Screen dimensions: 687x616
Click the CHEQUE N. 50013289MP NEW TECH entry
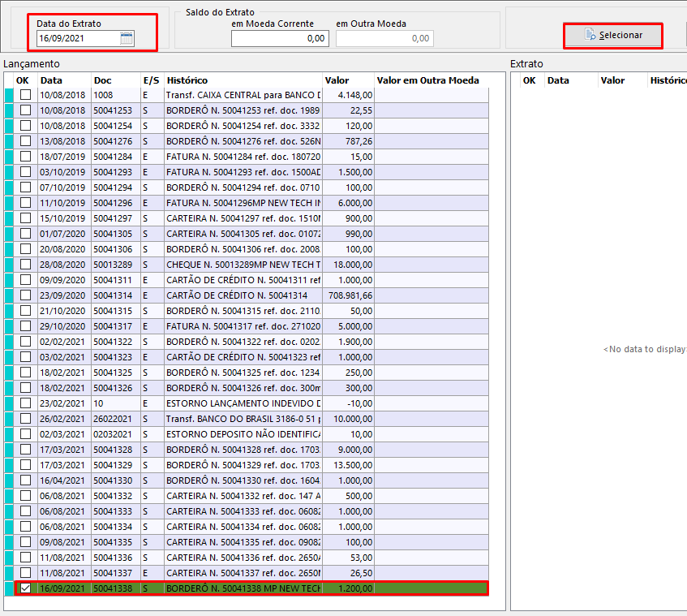click(243, 265)
